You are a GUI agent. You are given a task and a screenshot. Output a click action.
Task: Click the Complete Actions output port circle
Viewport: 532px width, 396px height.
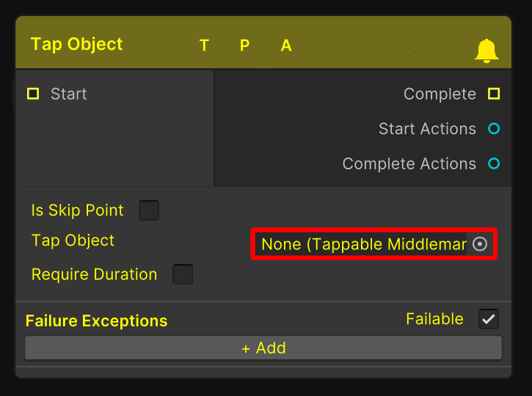click(x=494, y=164)
